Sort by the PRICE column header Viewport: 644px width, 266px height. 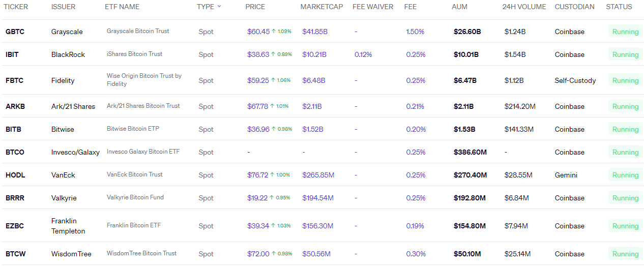255,7
